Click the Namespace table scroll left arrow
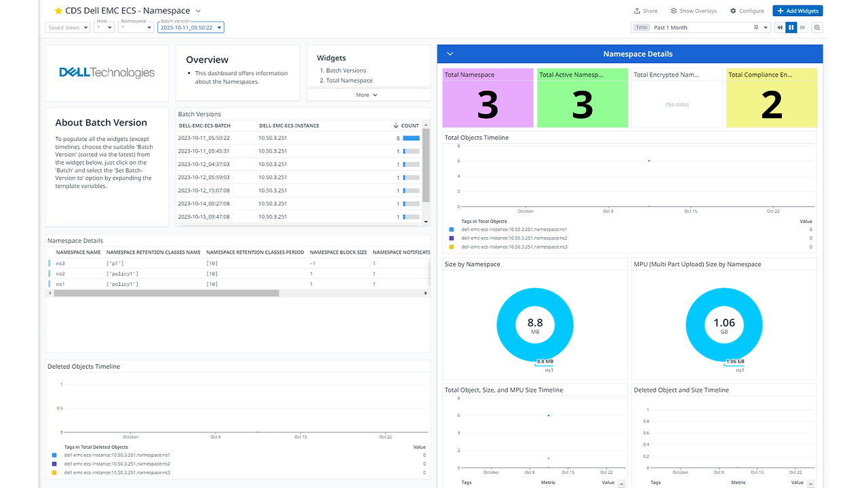This screenshot has height=488, width=868. point(50,293)
